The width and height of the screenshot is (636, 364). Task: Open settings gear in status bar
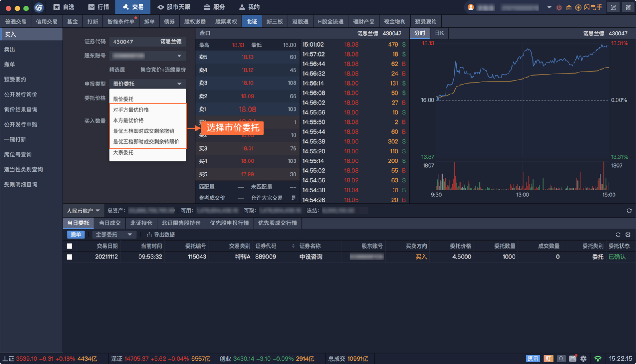[583, 359]
